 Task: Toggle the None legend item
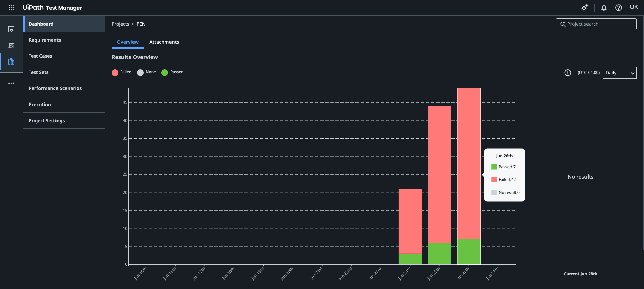(x=147, y=72)
